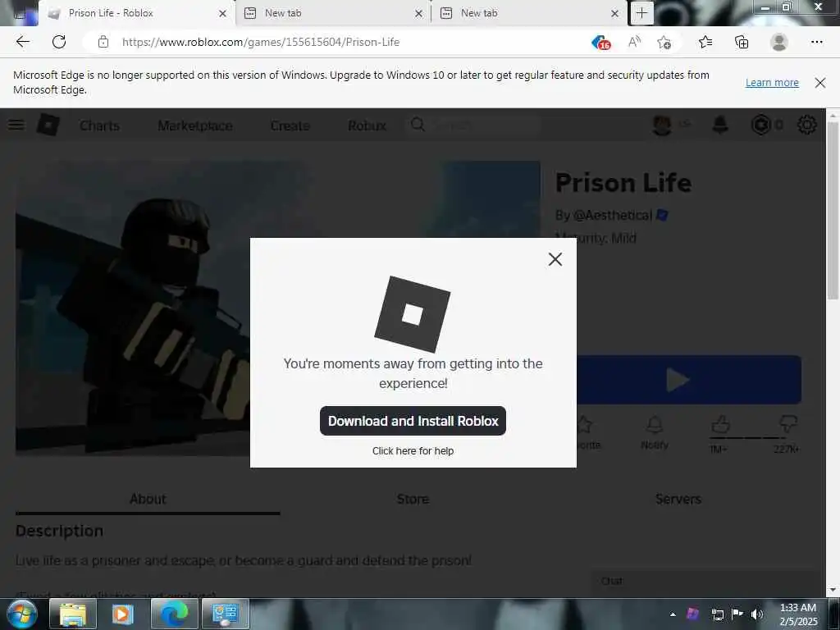The width and height of the screenshot is (840, 630).
Task: Click the thumbs up like icon
Action: tap(720, 425)
